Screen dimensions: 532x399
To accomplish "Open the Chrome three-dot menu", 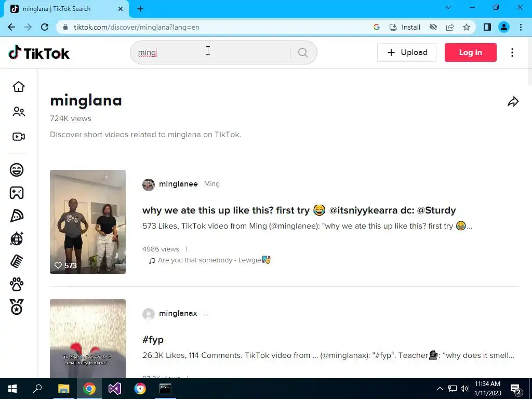I will click(x=521, y=27).
